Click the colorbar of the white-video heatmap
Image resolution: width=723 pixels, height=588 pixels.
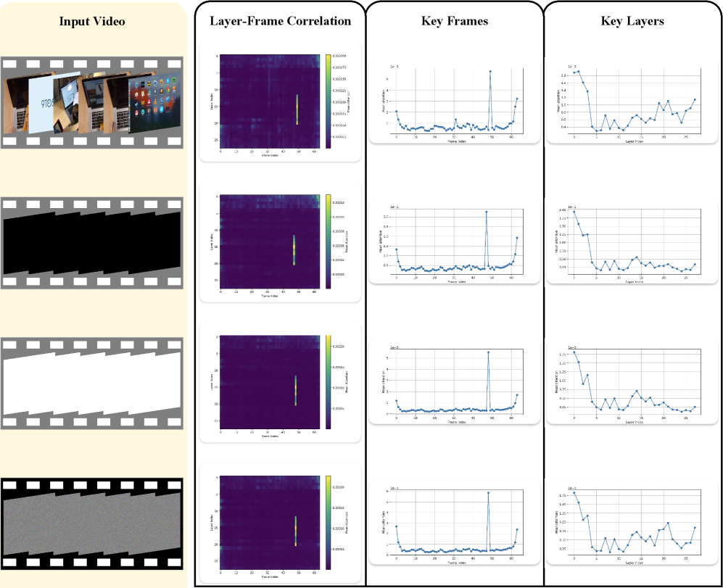coord(328,382)
